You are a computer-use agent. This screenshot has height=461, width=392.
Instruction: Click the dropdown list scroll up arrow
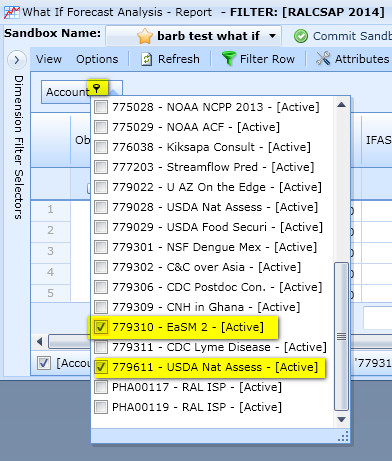(x=341, y=105)
